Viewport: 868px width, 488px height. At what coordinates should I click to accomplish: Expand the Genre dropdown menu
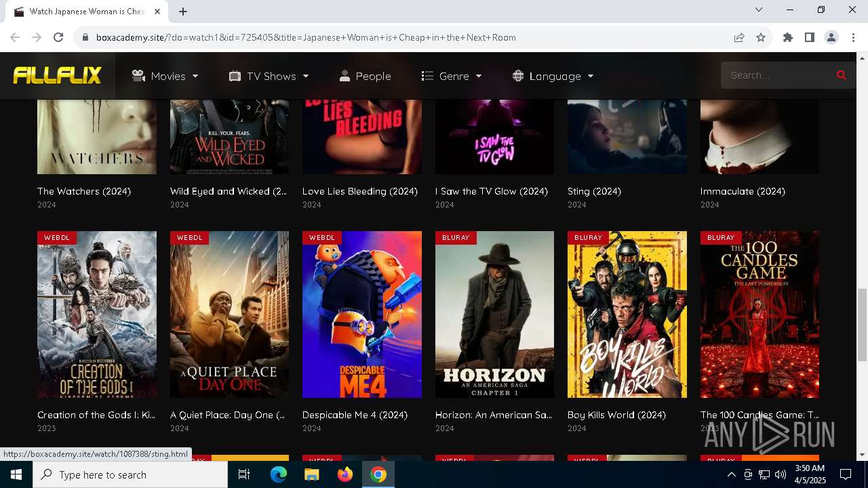tap(452, 76)
